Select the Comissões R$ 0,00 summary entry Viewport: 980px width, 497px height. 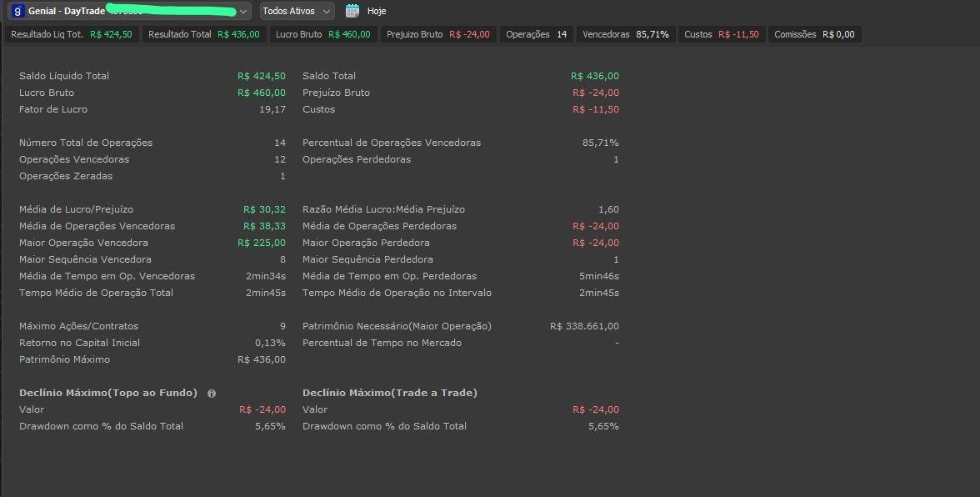coord(814,34)
